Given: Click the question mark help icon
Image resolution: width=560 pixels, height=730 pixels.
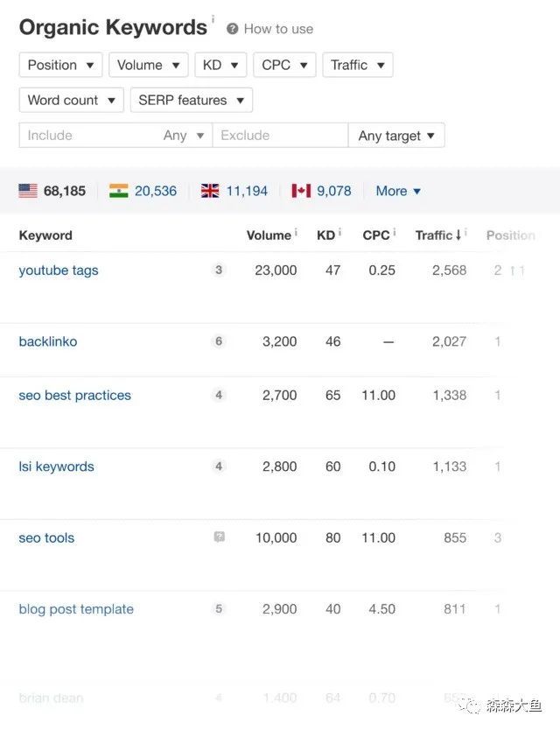Looking at the screenshot, I should (x=232, y=29).
